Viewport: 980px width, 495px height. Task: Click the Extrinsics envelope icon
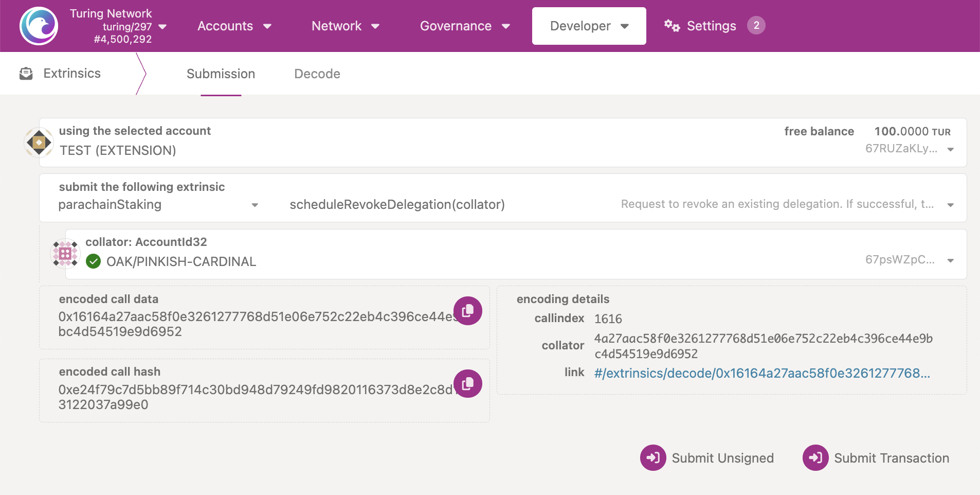pos(26,74)
